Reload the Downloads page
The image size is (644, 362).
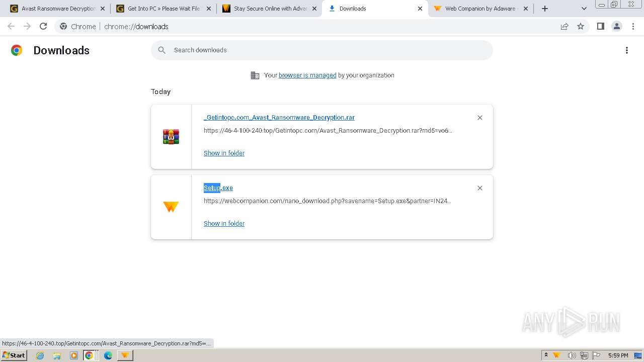pos(43,26)
